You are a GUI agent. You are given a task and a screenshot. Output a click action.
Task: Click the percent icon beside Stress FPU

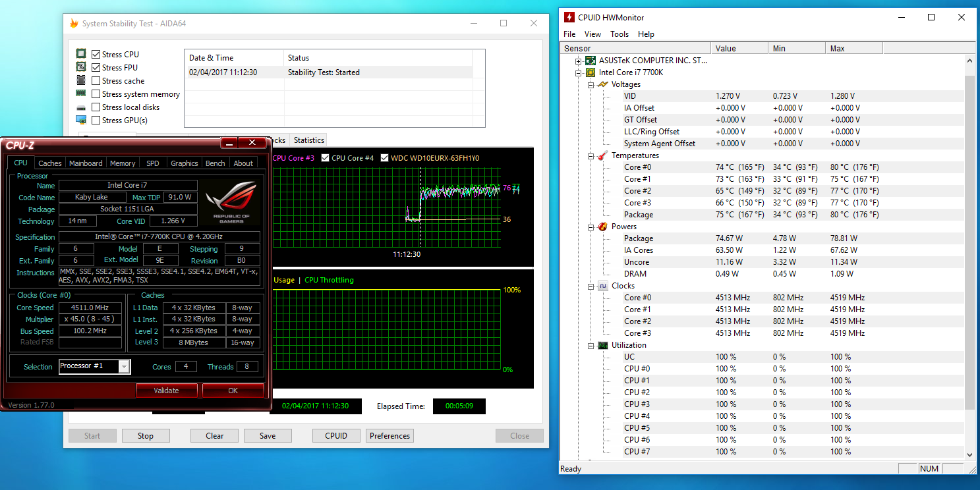[x=81, y=67]
